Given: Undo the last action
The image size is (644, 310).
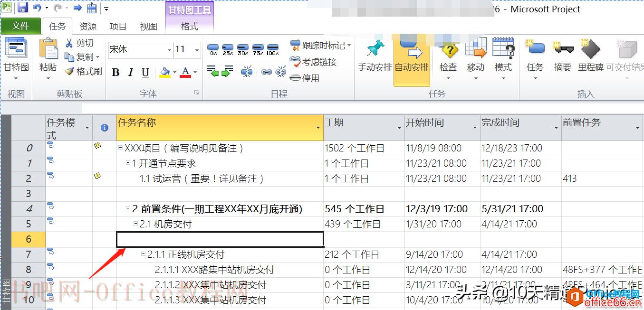Looking at the screenshot, I should tap(37, 8).
